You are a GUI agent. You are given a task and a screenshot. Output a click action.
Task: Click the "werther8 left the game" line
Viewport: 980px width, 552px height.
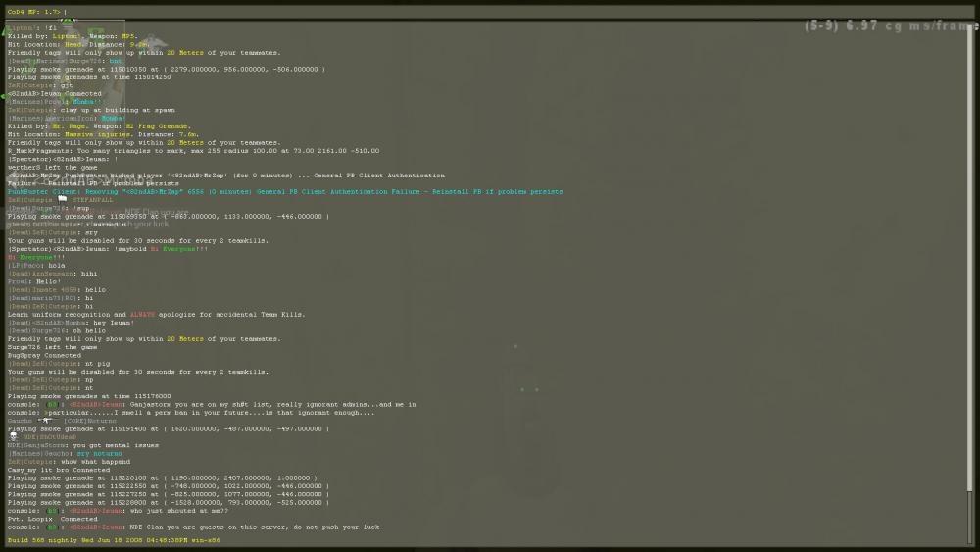coord(53,167)
